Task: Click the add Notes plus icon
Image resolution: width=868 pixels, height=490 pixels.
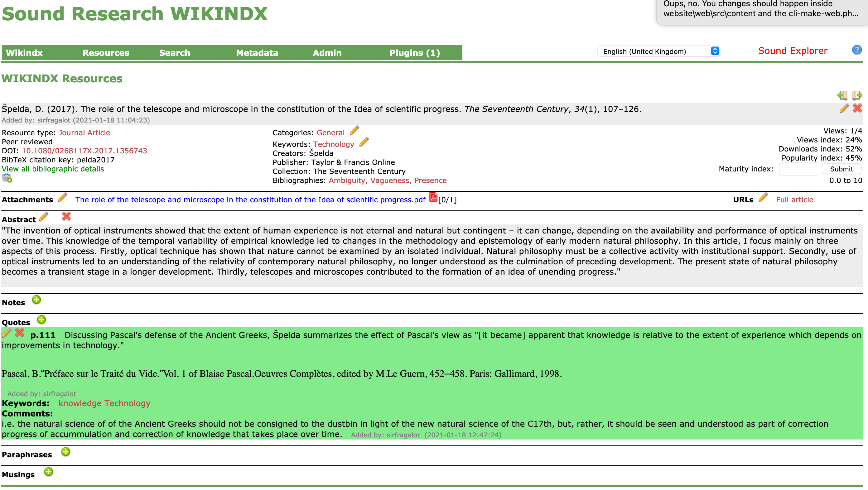Action: tap(36, 300)
